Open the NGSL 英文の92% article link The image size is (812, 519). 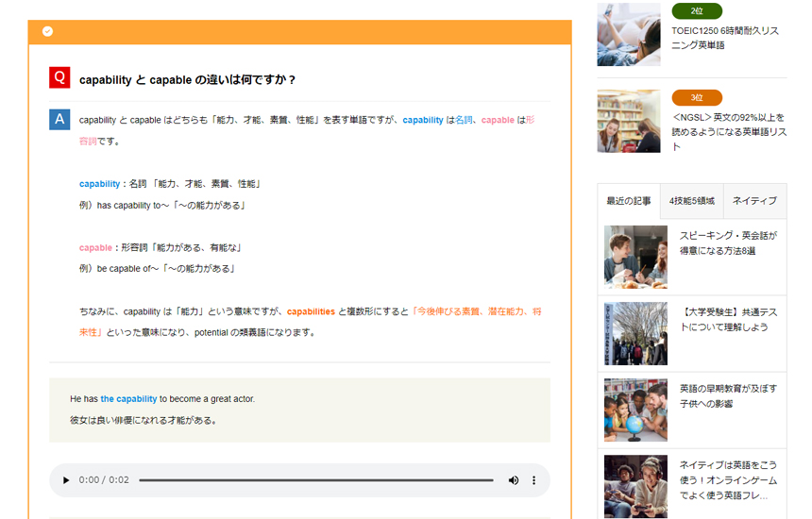point(728,126)
